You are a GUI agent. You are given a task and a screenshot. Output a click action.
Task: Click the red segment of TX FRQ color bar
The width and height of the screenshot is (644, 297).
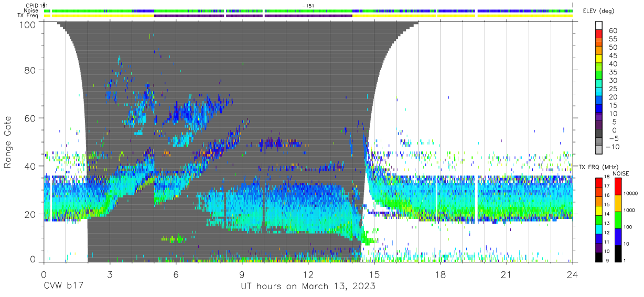(599, 182)
